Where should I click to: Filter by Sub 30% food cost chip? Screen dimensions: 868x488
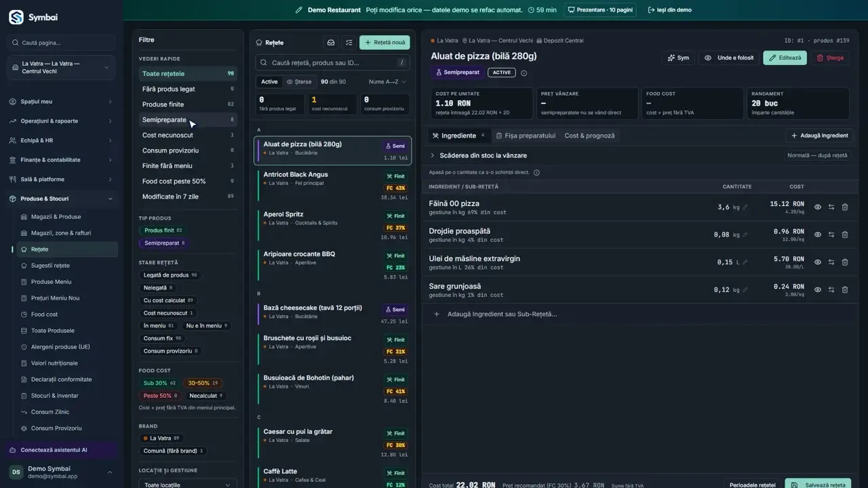tap(159, 383)
